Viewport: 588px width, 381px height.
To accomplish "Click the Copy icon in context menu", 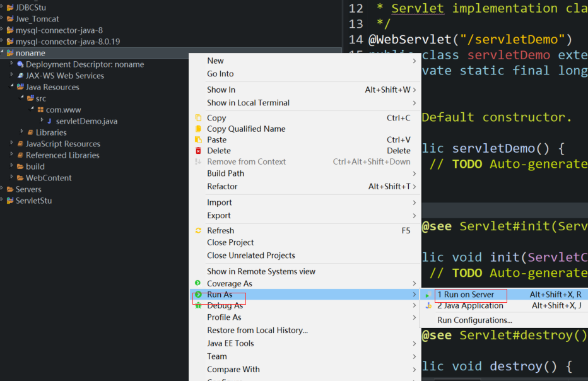I will pos(198,118).
